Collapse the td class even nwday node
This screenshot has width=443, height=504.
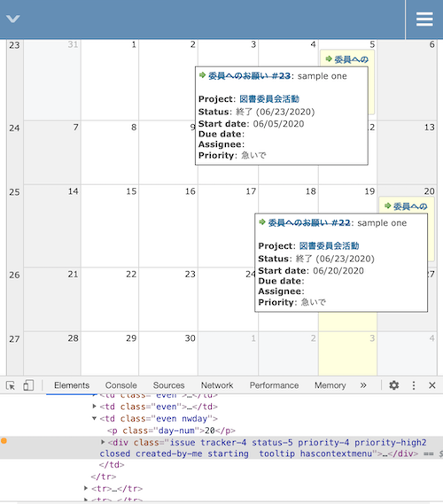[x=94, y=418]
